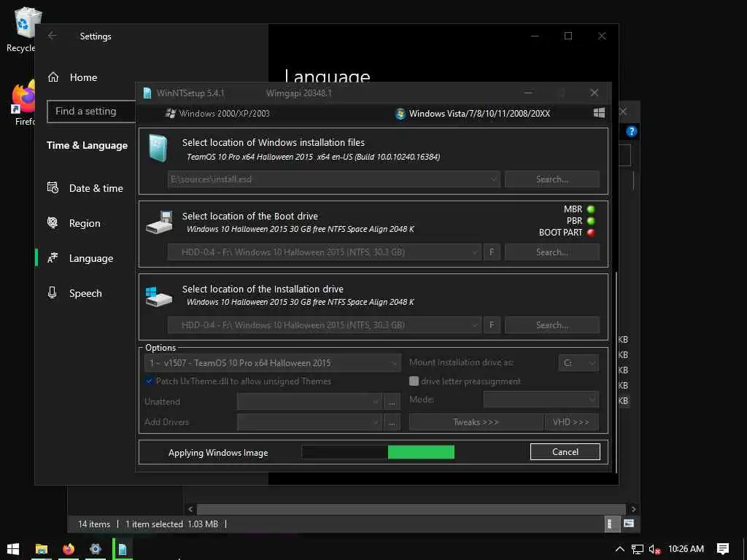This screenshot has width=747, height=560.
Task: Cancel the image applying operation
Action: click(x=565, y=452)
